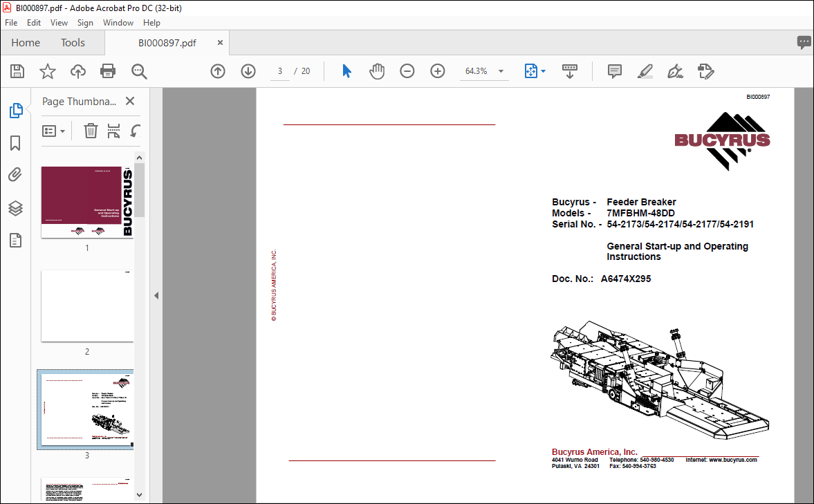Select the page 3 thumbnail

(86, 409)
